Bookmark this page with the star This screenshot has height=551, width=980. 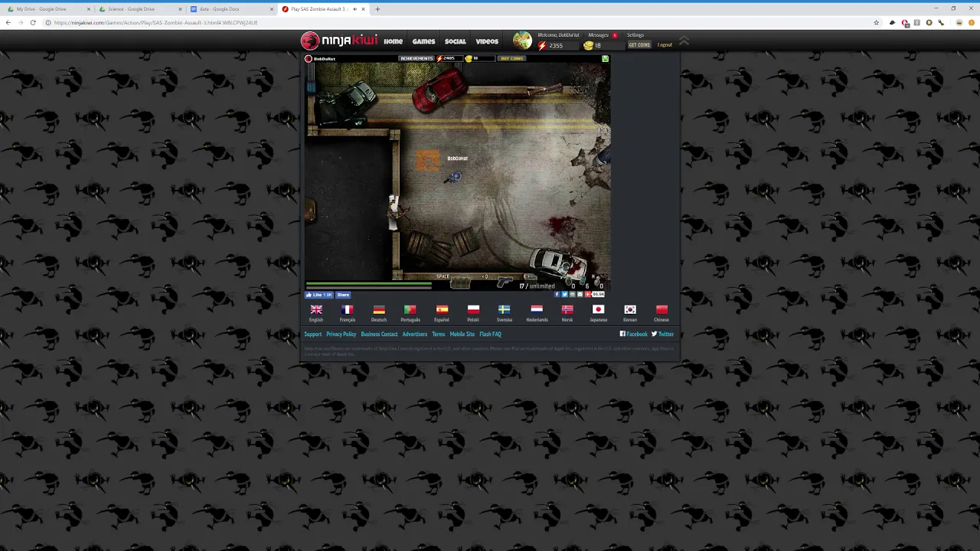[x=877, y=23]
